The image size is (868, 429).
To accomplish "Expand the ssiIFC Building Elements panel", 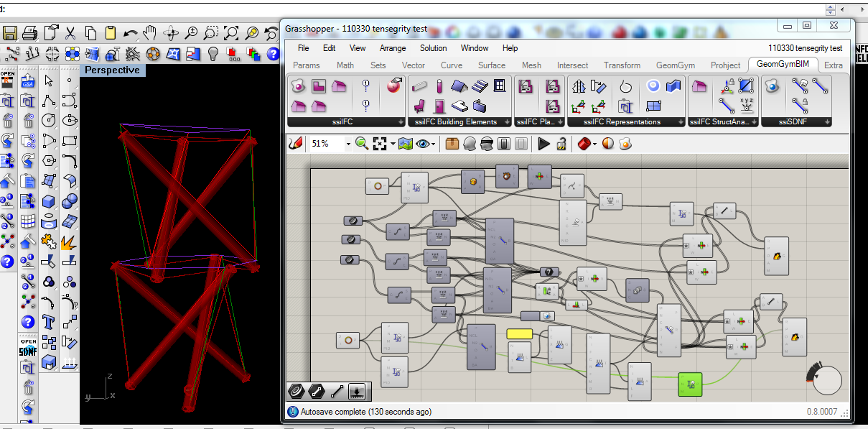I will click(x=507, y=122).
